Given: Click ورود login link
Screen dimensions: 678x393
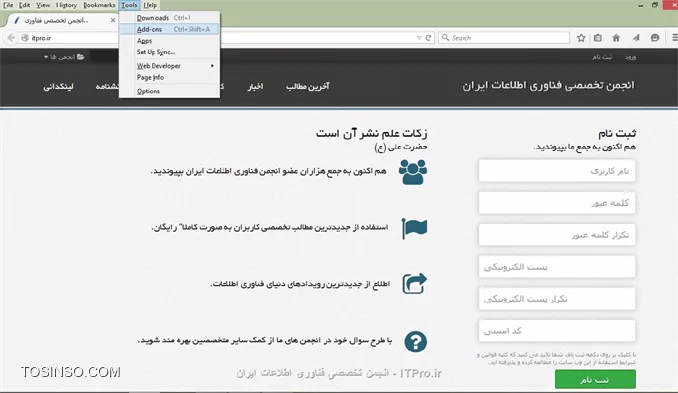Looking at the screenshot, I should 630,57.
